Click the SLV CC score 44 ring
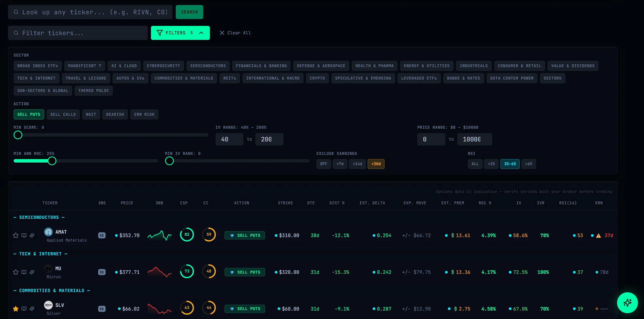 (x=209, y=308)
